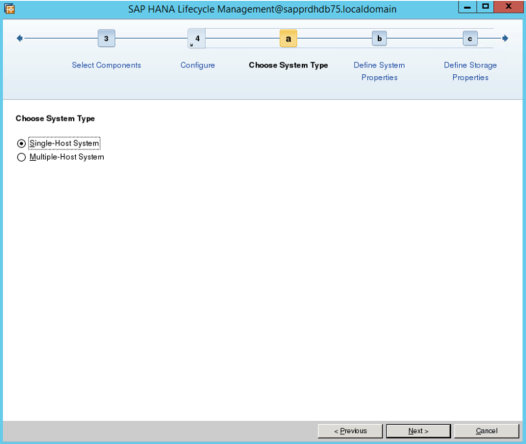Click the SAP HANA window title icon
The image size is (526, 444).
[9, 8]
